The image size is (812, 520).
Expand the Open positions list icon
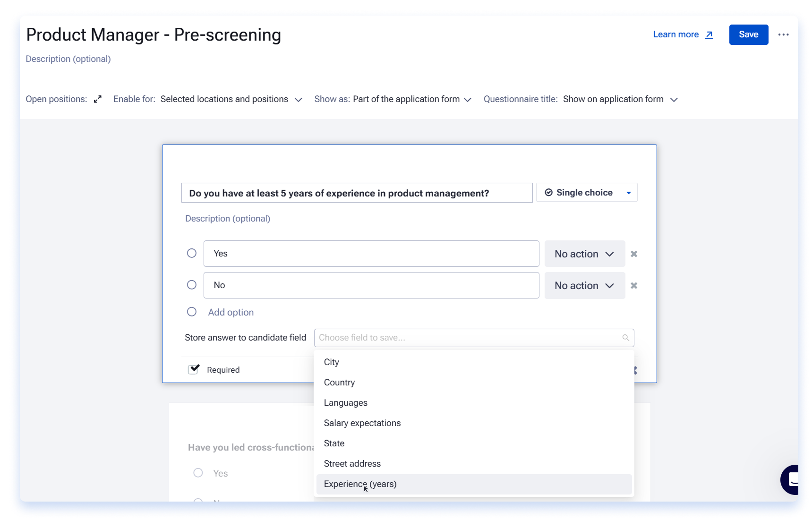pos(98,99)
